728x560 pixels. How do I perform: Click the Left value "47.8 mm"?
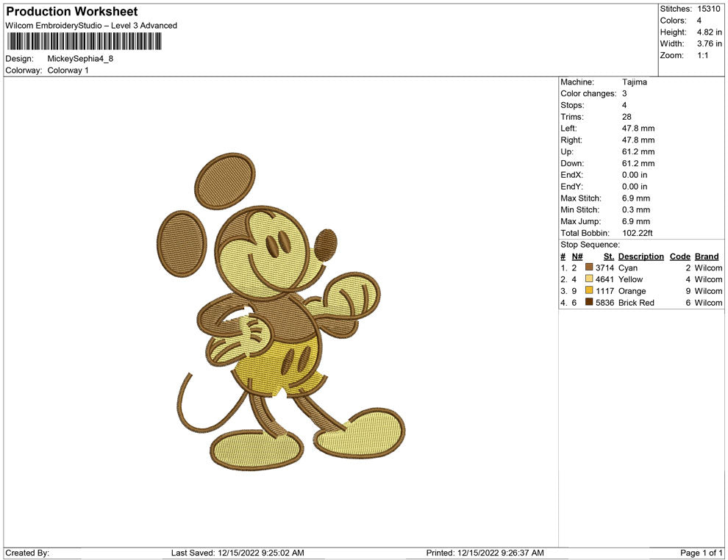[638, 129]
